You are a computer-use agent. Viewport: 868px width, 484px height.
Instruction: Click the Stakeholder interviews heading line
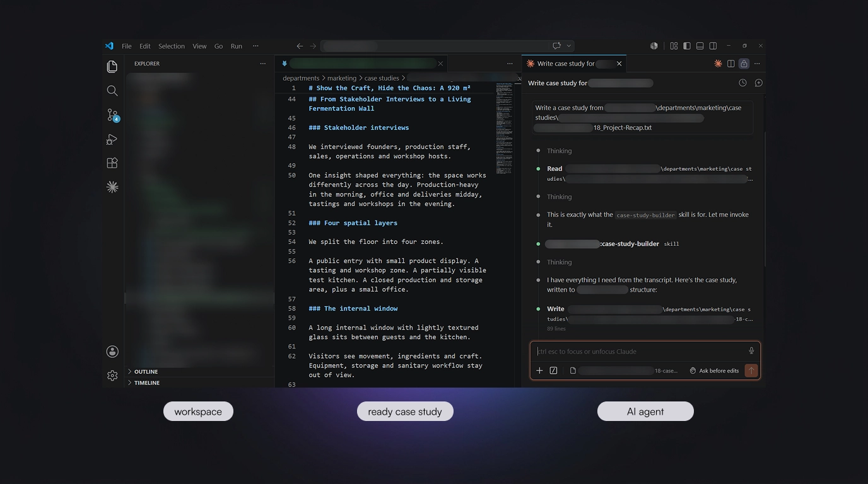point(359,128)
